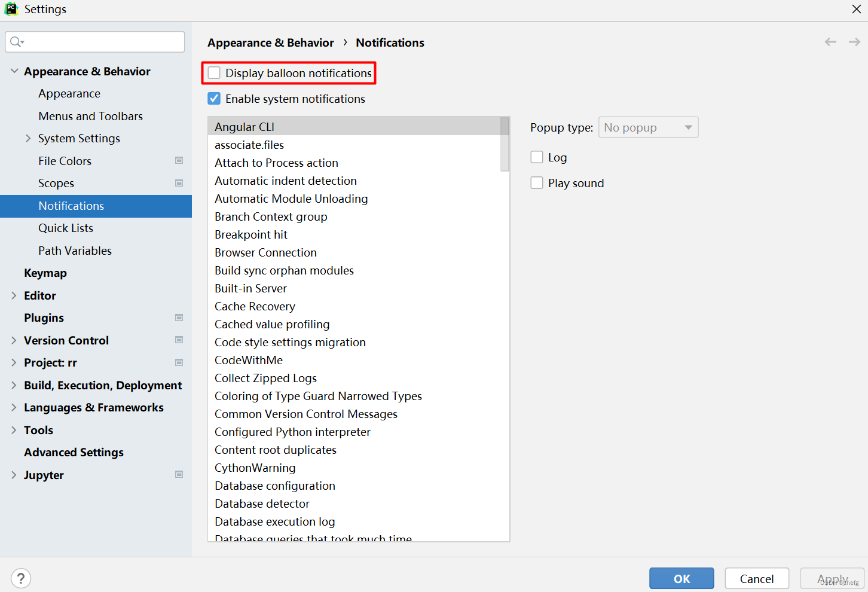The image size is (868, 592).
Task: Select Attach to Process action entry
Action: coord(354,163)
